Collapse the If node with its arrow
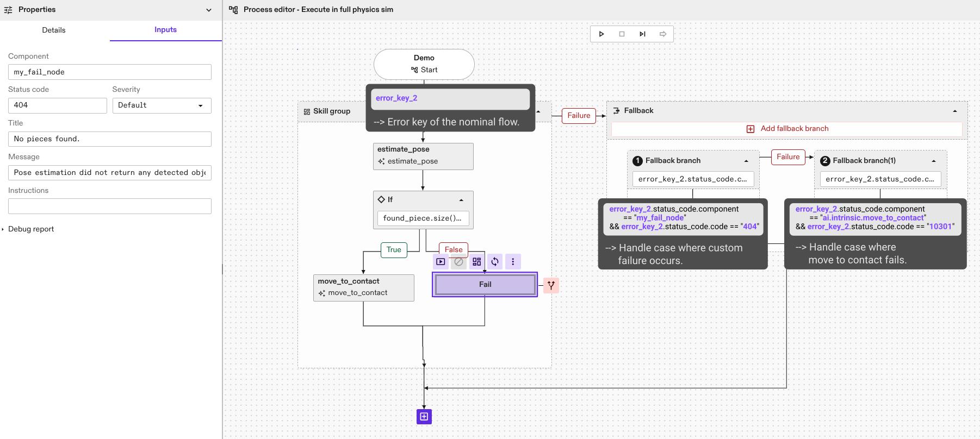Image resolution: width=980 pixels, height=439 pixels. click(461, 200)
